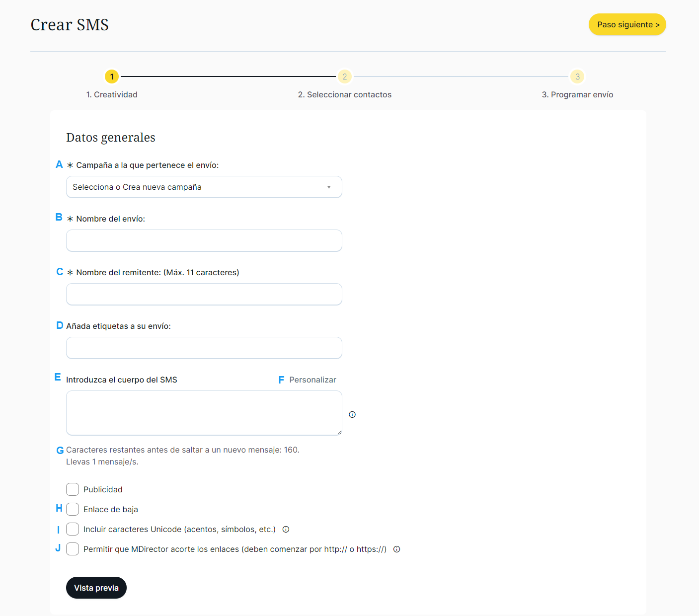The image size is (699, 616).
Task: Go to Programar envío step label
Action: pyautogui.click(x=577, y=94)
